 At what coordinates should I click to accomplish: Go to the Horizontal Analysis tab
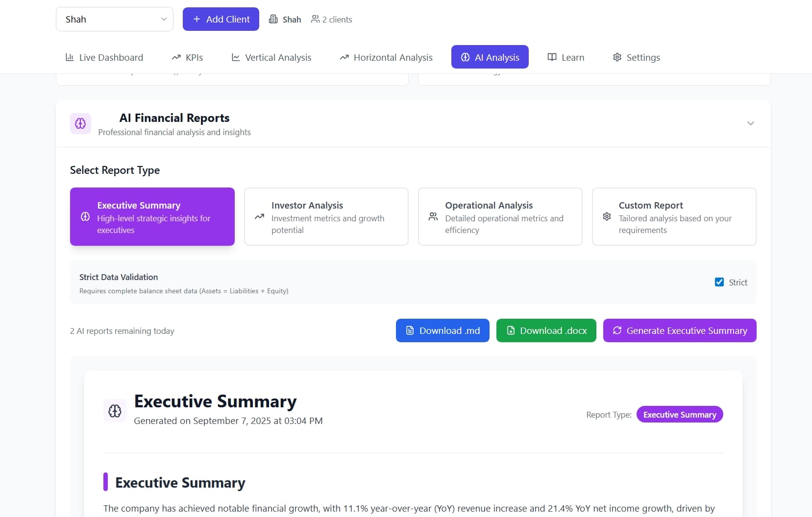point(386,57)
